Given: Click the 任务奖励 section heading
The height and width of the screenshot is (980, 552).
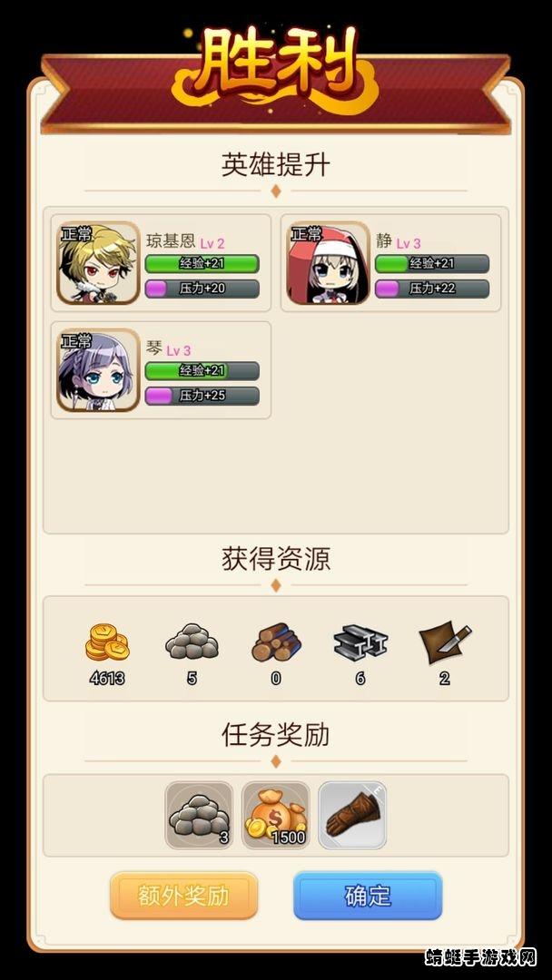Looking at the screenshot, I should pos(276,735).
